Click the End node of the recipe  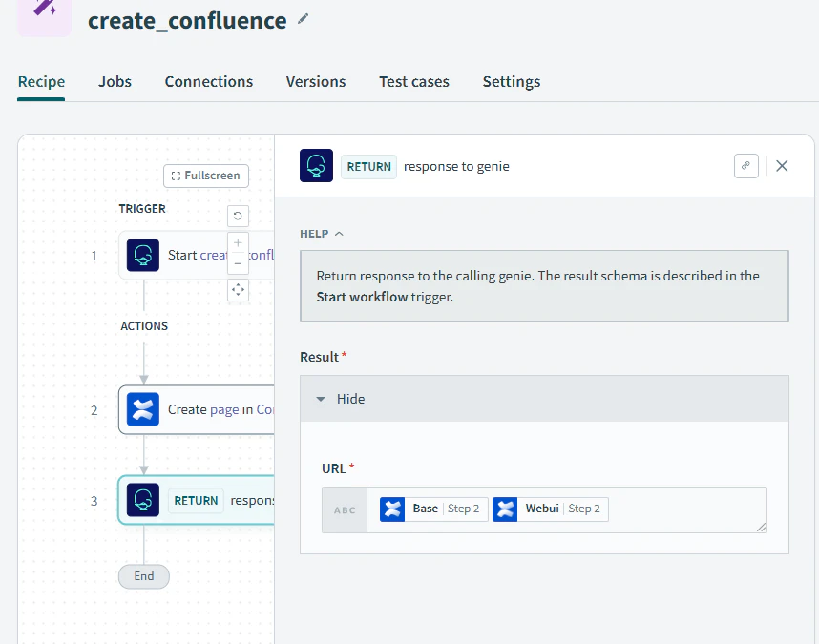(143, 576)
